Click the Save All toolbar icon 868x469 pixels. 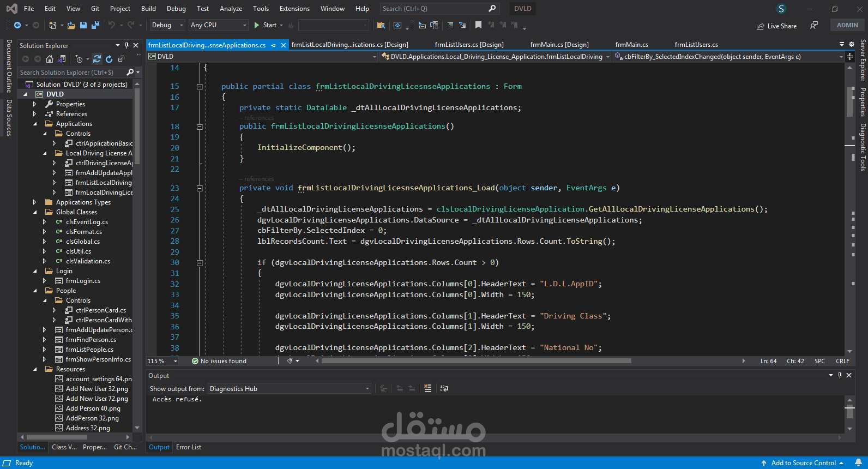[95, 25]
